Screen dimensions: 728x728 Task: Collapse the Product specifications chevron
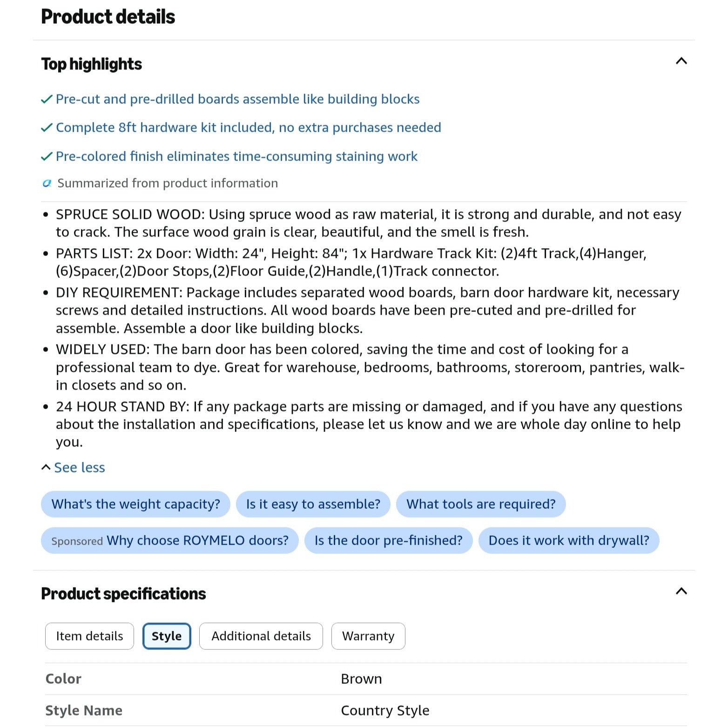click(681, 591)
